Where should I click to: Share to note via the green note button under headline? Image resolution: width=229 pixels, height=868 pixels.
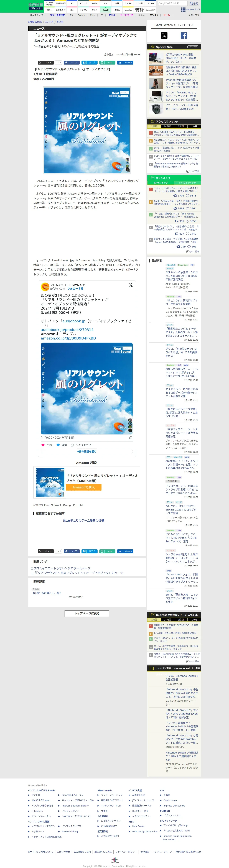pyautogui.click(x=107, y=63)
